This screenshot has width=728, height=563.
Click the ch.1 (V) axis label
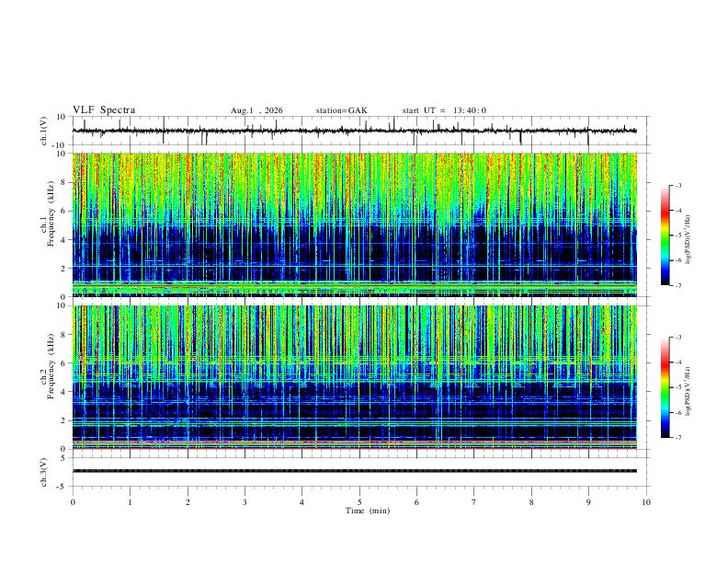tap(43, 131)
